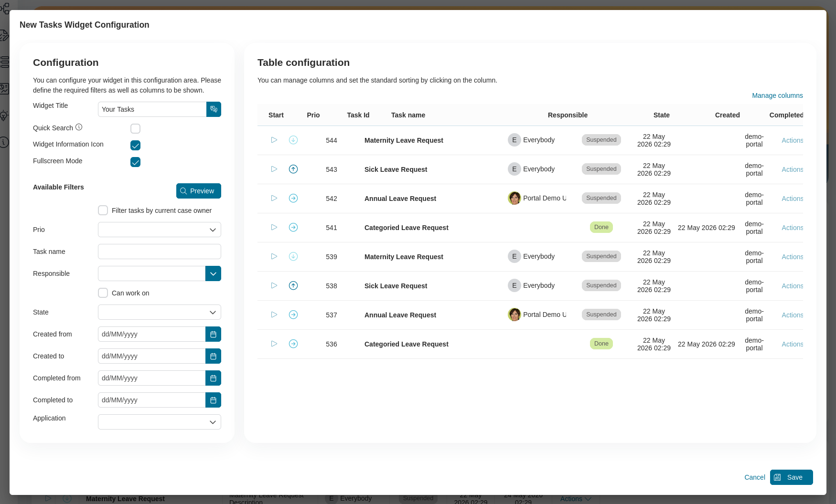Click priority icon of task 539
The height and width of the screenshot is (504, 836).
(x=293, y=256)
